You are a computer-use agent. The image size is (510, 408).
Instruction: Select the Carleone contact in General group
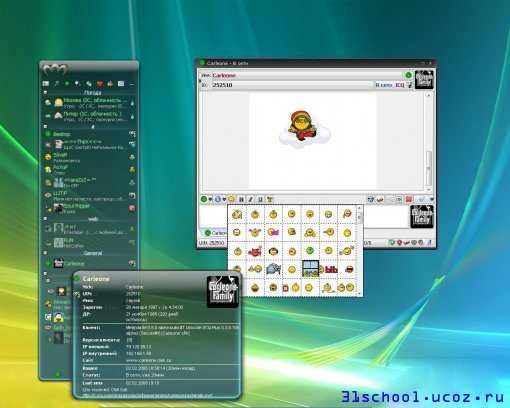[x=90, y=263]
